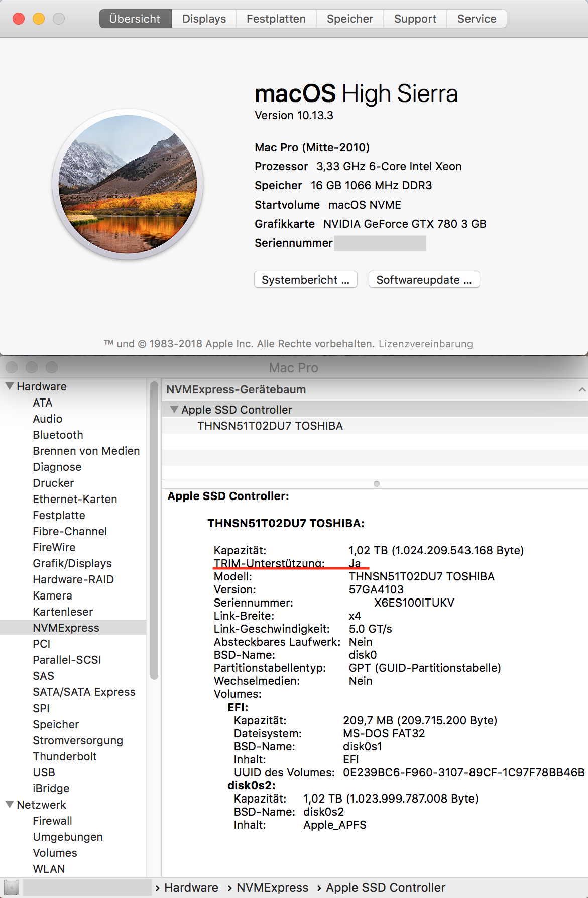Select SAS in the sidebar
The height and width of the screenshot is (898, 588).
pos(43,676)
